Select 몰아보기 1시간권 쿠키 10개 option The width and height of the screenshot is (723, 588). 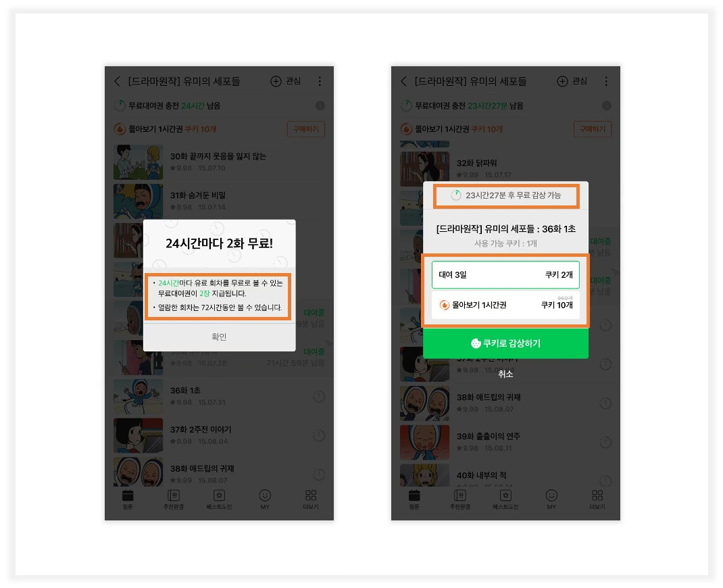click(505, 304)
